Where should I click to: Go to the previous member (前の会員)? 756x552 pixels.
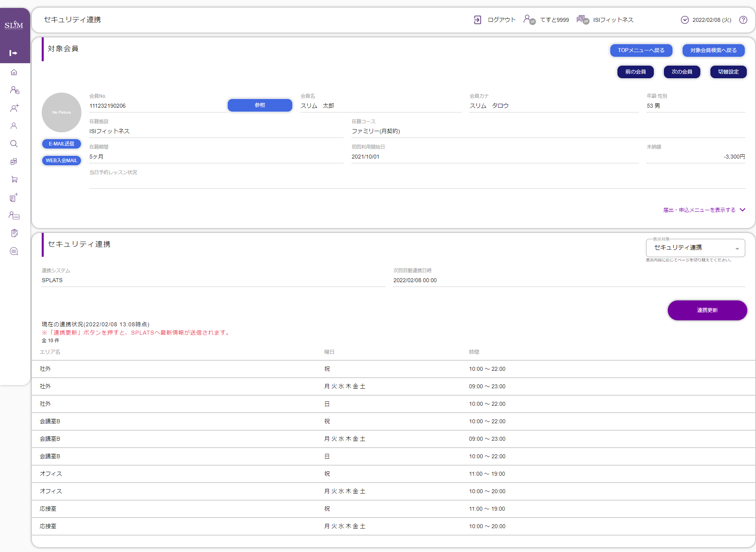[x=636, y=72]
